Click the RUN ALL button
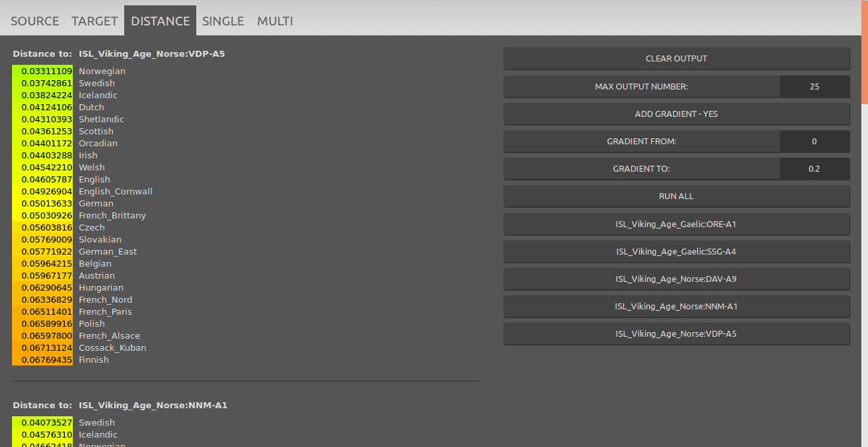 [676, 196]
